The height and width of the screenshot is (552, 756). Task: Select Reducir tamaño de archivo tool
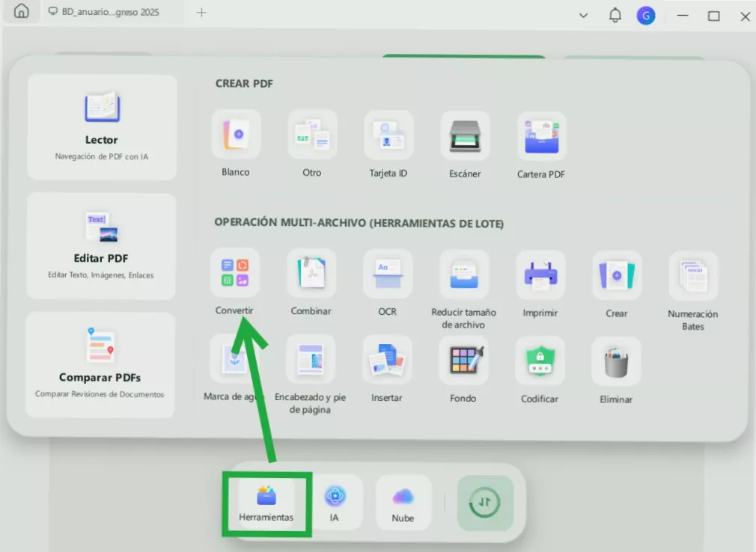(x=464, y=275)
